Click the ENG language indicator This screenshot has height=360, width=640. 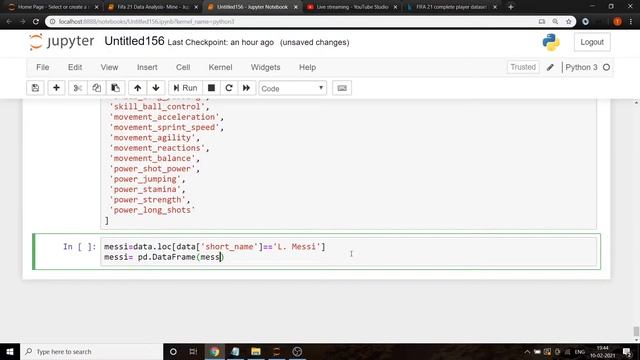coord(580,351)
